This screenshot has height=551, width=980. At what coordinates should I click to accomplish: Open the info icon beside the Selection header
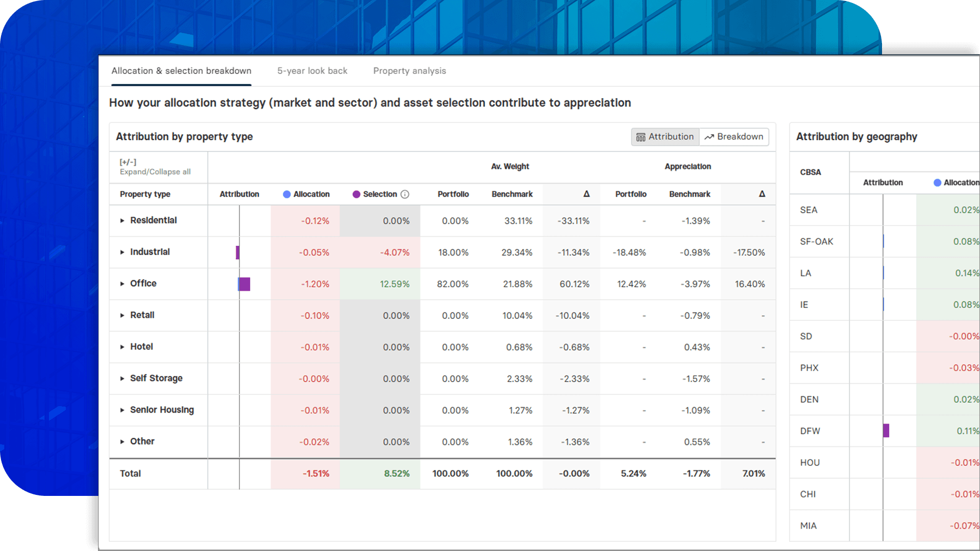pyautogui.click(x=405, y=194)
